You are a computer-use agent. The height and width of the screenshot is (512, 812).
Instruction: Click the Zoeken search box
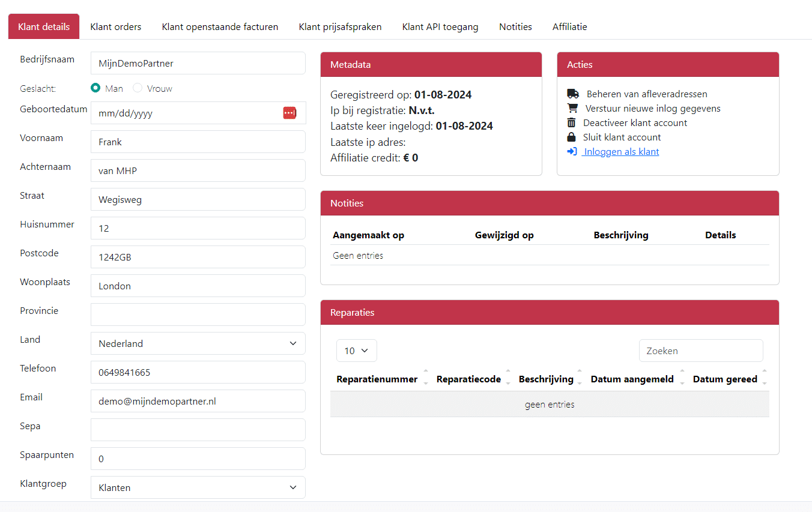point(701,351)
